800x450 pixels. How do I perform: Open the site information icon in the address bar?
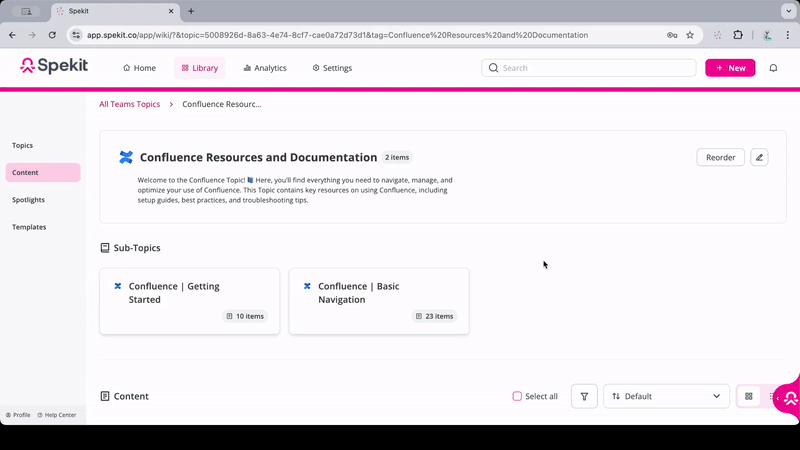76,35
